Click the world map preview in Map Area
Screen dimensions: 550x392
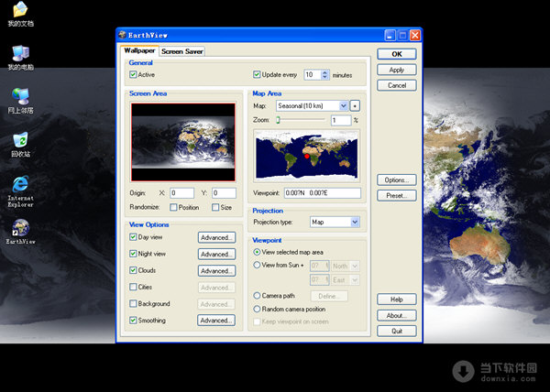click(306, 155)
